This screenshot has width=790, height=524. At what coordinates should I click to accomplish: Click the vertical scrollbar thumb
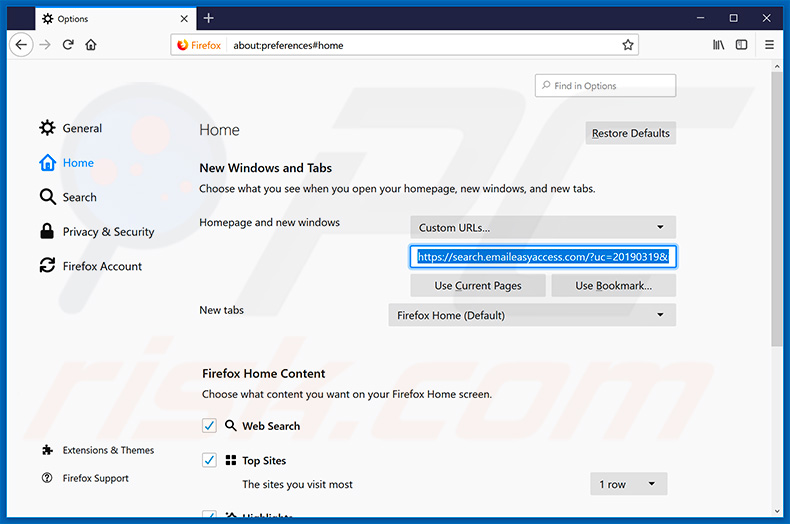[x=776, y=209]
